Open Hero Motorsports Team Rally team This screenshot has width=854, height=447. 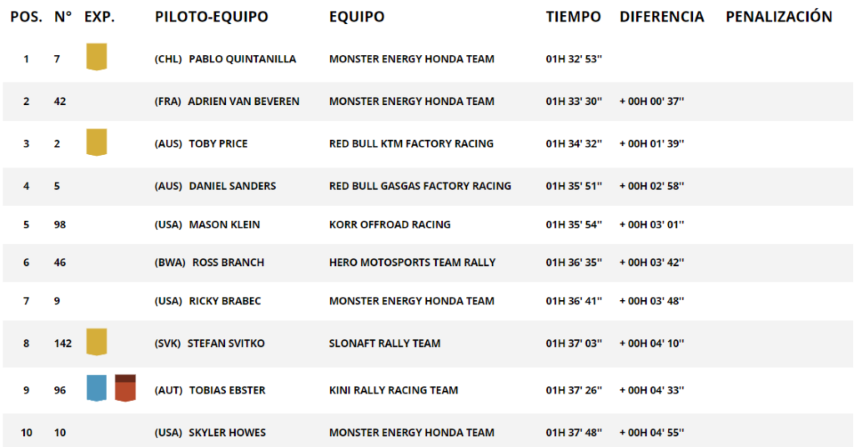(x=412, y=262)
